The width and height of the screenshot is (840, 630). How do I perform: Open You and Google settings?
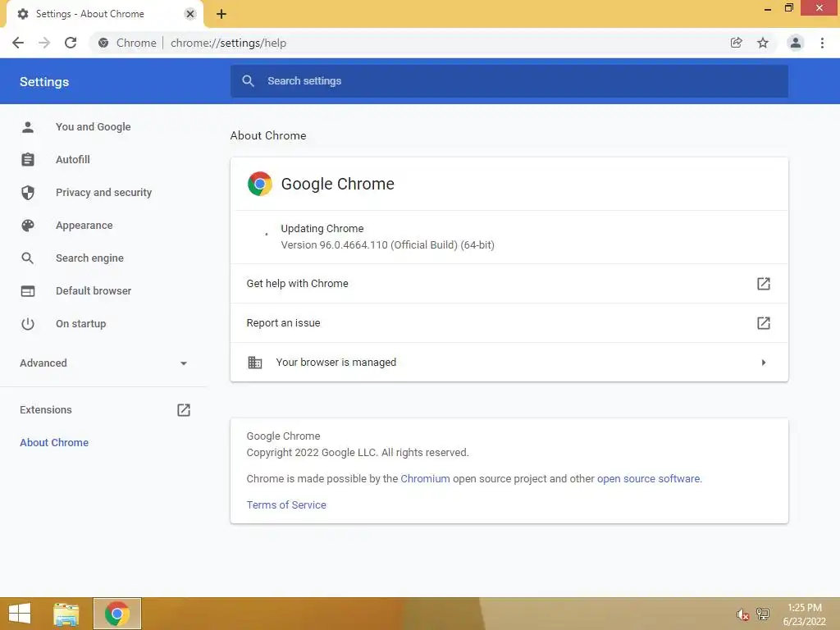pyautogui.click(x=94, y=127)
